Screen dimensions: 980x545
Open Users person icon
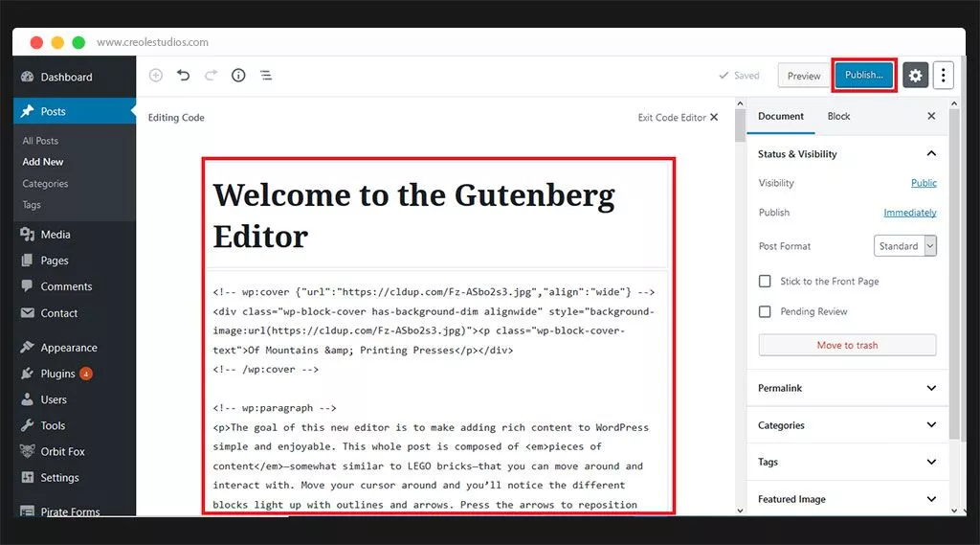tap(27, 399)
